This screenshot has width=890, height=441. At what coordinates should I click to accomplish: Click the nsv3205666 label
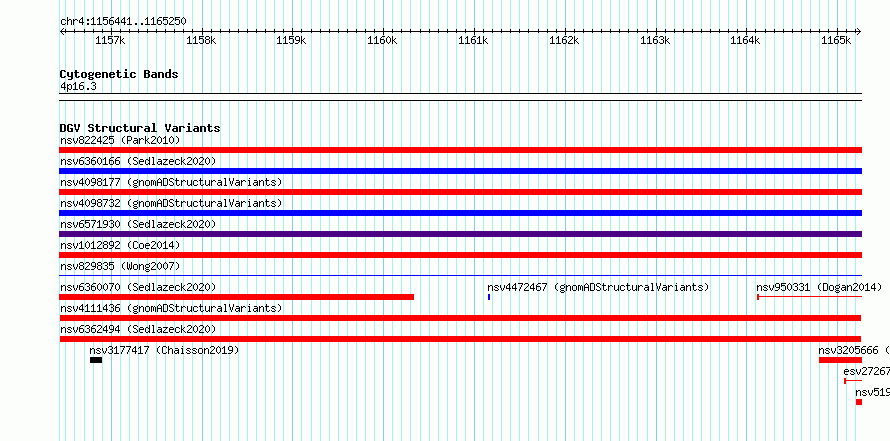(854, 350)
